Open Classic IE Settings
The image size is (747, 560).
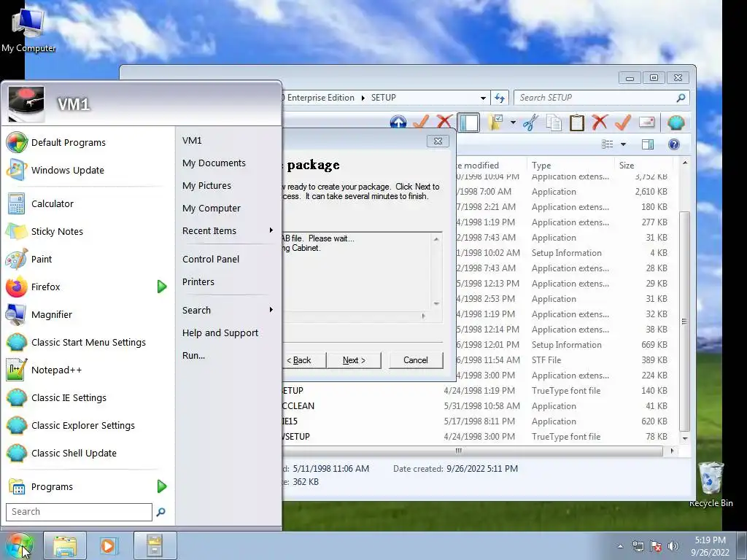pyautogui.click(x=88, y=397)
